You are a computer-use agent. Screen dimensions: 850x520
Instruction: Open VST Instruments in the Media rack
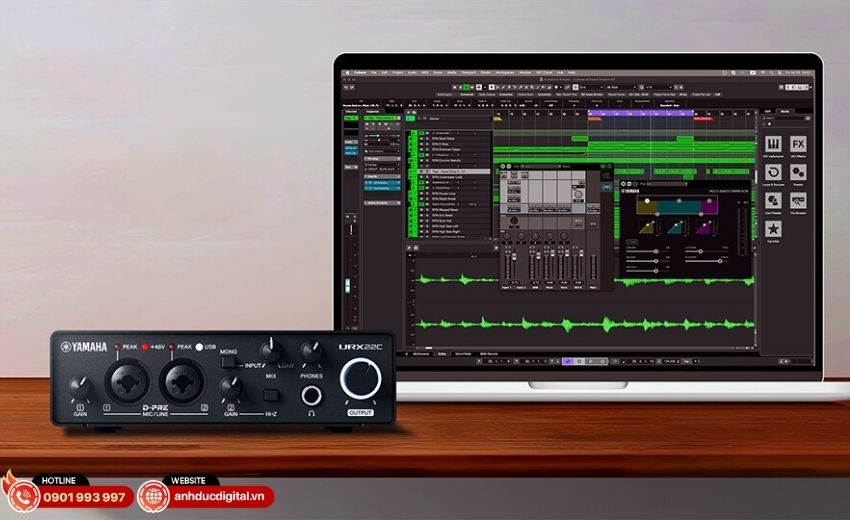(773, 144)
